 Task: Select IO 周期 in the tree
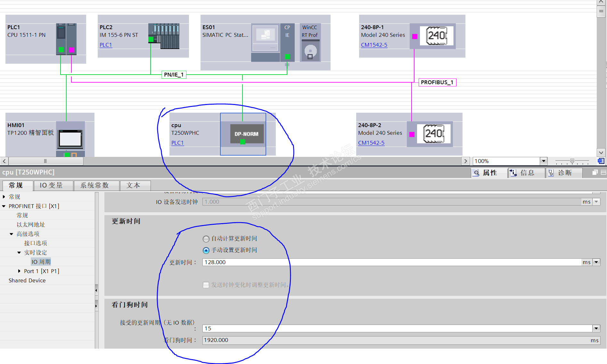[x=41, y=262]
